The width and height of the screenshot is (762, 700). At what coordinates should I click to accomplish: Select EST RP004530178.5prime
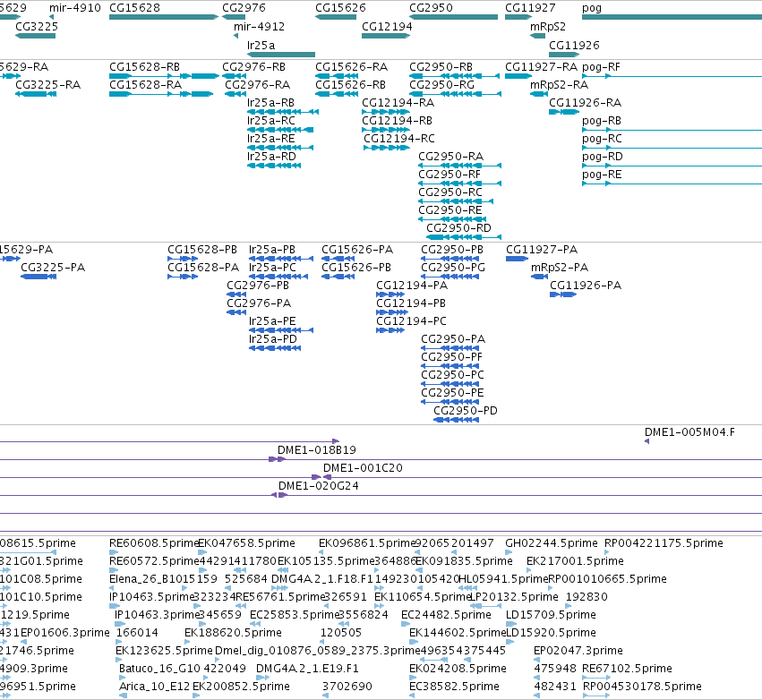coord(642,687)
